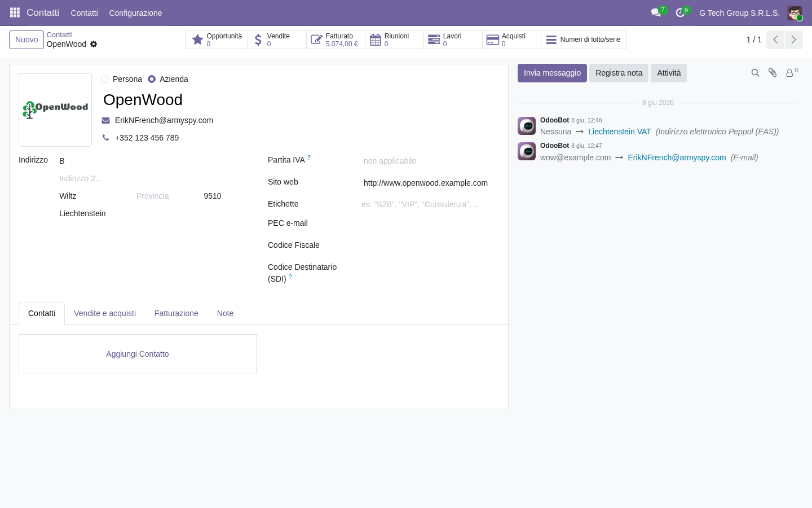Open the user avatar menu
This screenshot has width=812, height=508.
click(795, 13)
